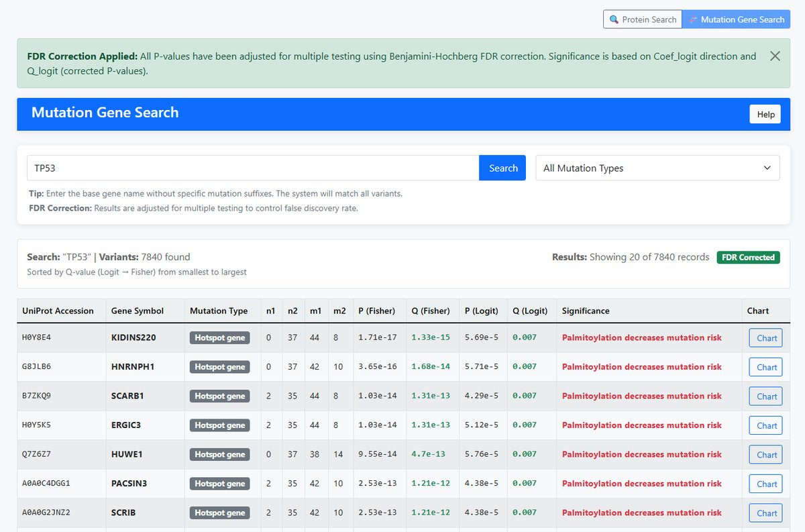The image size is (805, 532).
Task: Open the Chart for PACSIN3
Action: click(765, 483)
